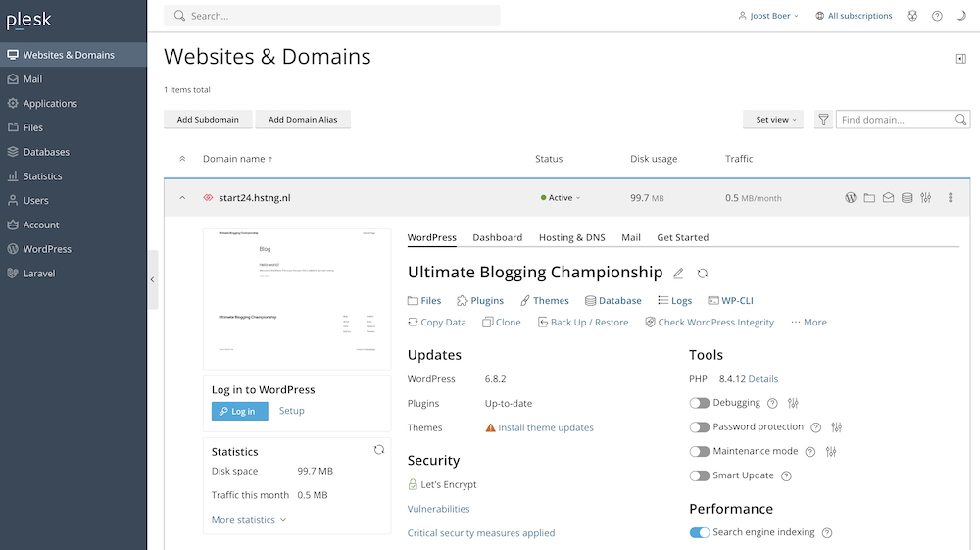The image size is (980, 550).
Task: Show help for Search engine indexing
Action: (x=827, y=532)
